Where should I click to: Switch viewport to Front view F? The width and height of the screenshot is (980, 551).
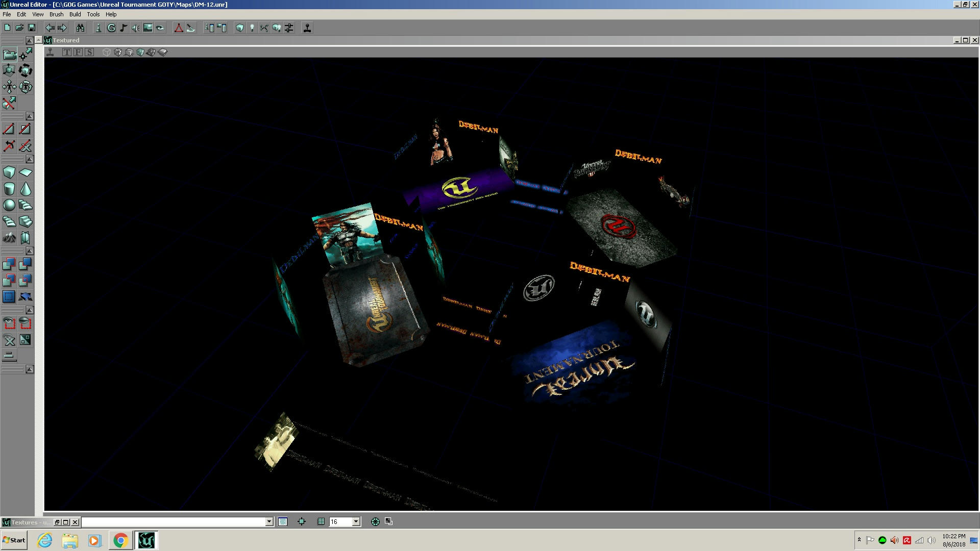(78, 52)
